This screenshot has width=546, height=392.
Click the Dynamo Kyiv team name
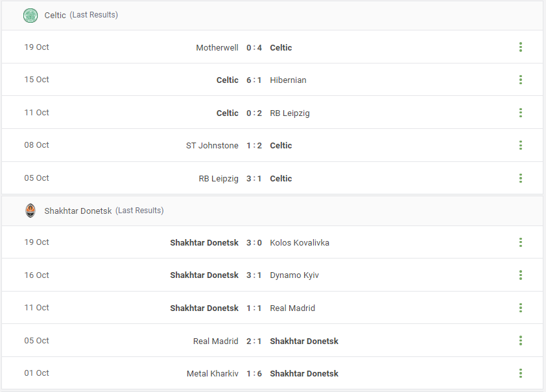(294, 275)
